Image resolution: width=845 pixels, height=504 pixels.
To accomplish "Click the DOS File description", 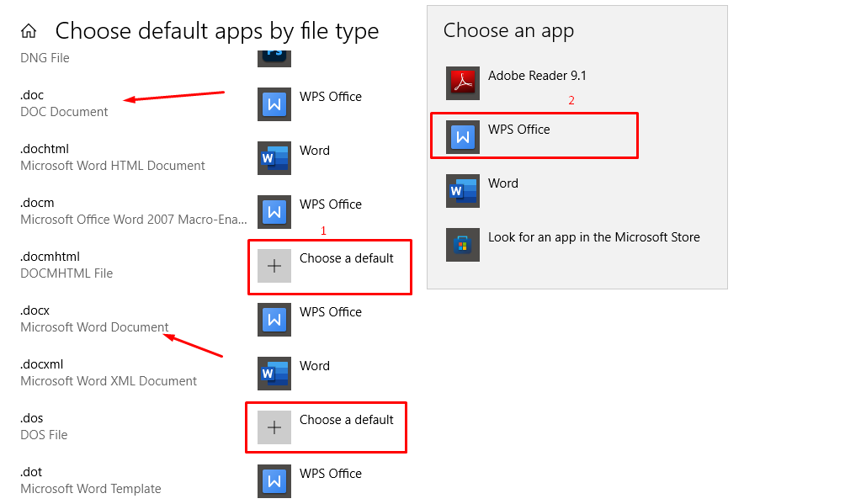I will 45,435.
